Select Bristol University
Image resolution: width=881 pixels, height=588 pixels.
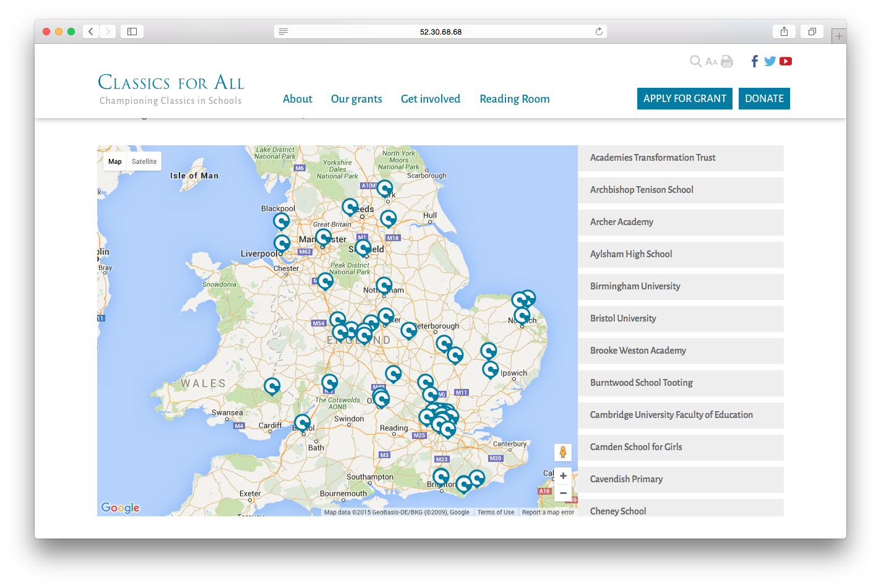681,318
